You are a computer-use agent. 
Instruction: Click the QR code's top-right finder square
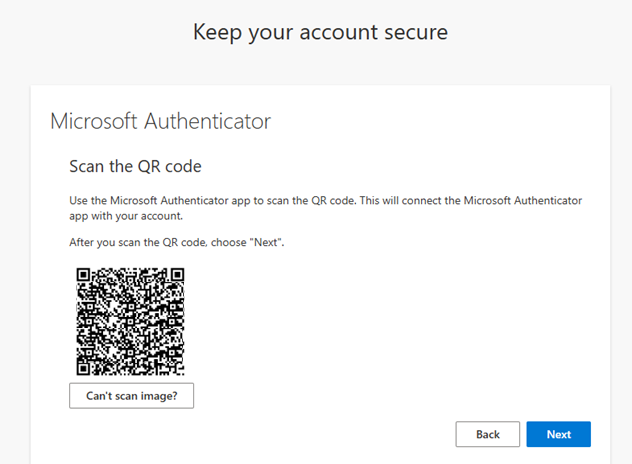[177, 274]
